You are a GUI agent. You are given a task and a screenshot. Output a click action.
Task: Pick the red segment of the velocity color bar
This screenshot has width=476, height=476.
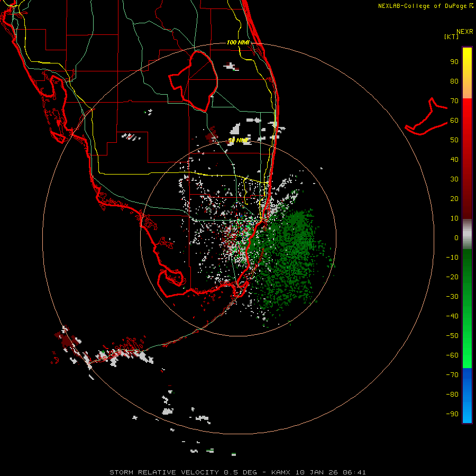[x=467, y=158]
